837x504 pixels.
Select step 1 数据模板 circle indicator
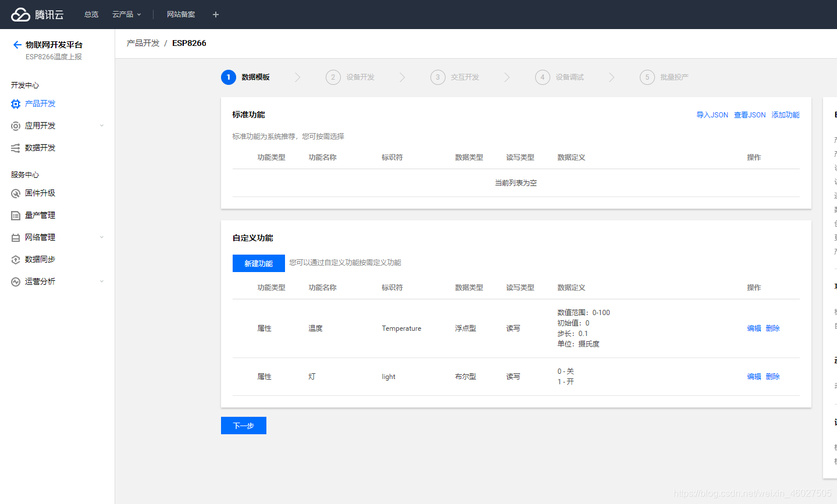228,77
